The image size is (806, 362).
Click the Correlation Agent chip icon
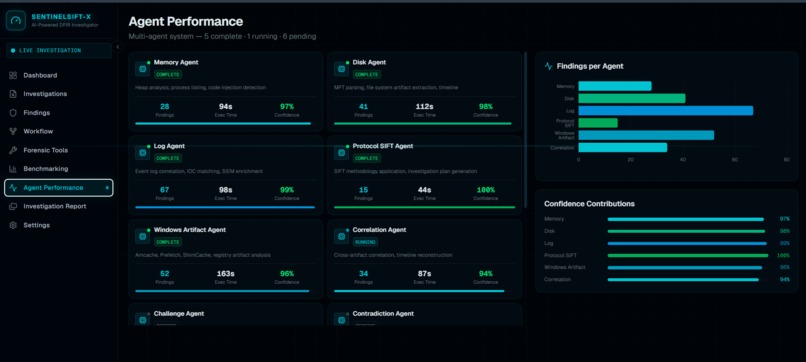pyautogui.click(x=341, y=237)
